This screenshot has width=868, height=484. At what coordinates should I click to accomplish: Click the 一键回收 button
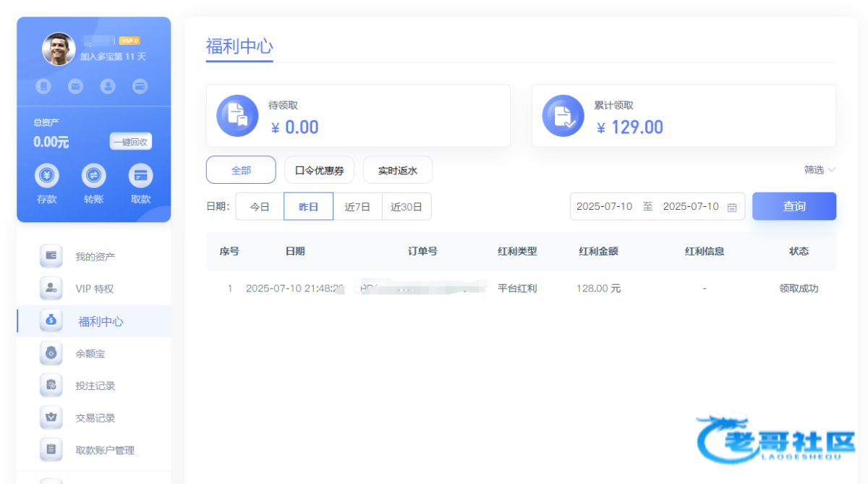[131, 142]
